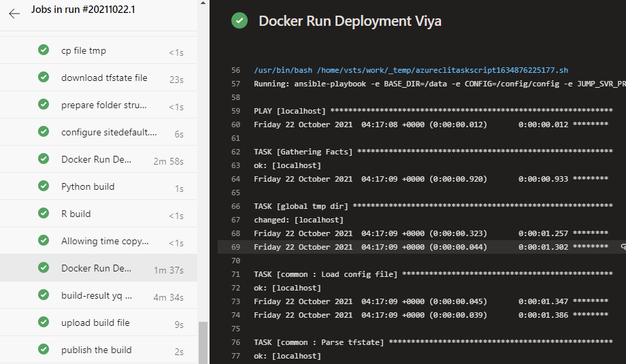Click success icon beside R build
Image resolution: width=626 pixels, height=364 pixels.
tap(44, 213)
